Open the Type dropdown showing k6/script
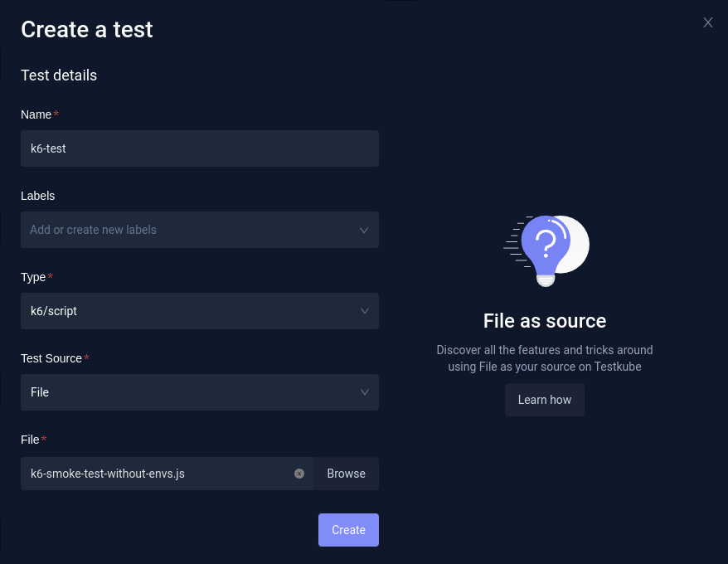This screenshot has height=564, width=728. tap(199, 311)
